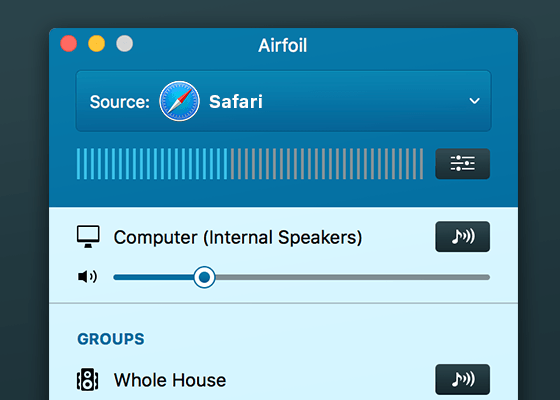Screen dimensions: 560x400
Task: Toggle transmitting to Whole House group
Action: tap(462, 379)
